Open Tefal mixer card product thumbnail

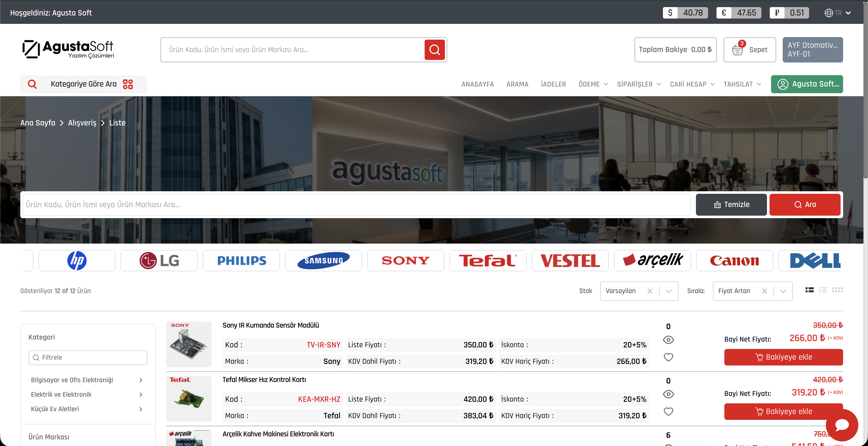[189, 399]
